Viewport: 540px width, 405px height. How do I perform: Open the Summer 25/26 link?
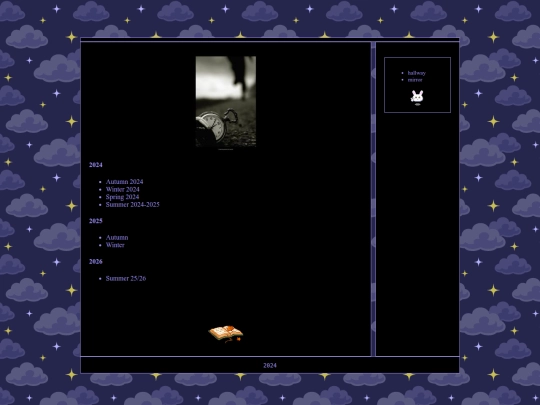coord(126,278)
